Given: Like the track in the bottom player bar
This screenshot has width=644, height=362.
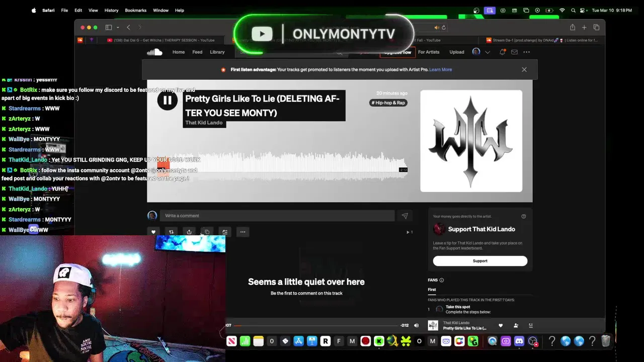Looking at the screenshot, I should click(501, 325).
